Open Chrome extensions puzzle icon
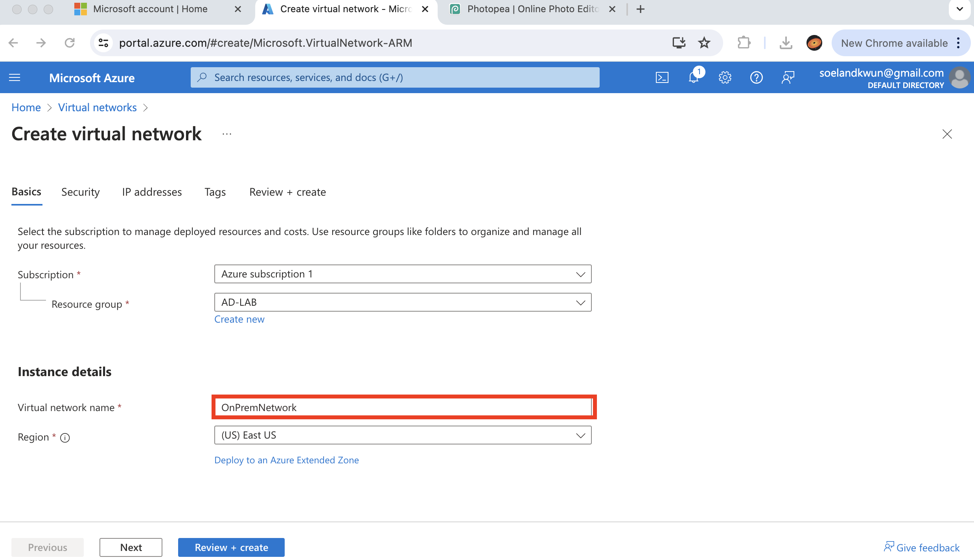The height and width of the screenshot is (560, 974). (744, 43)
